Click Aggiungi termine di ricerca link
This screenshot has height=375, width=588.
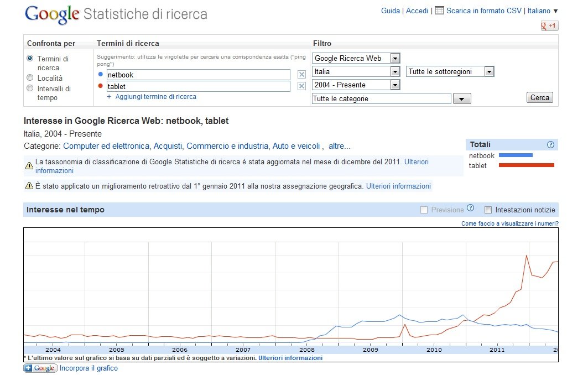pyautogui.click(x=155, y=96)
